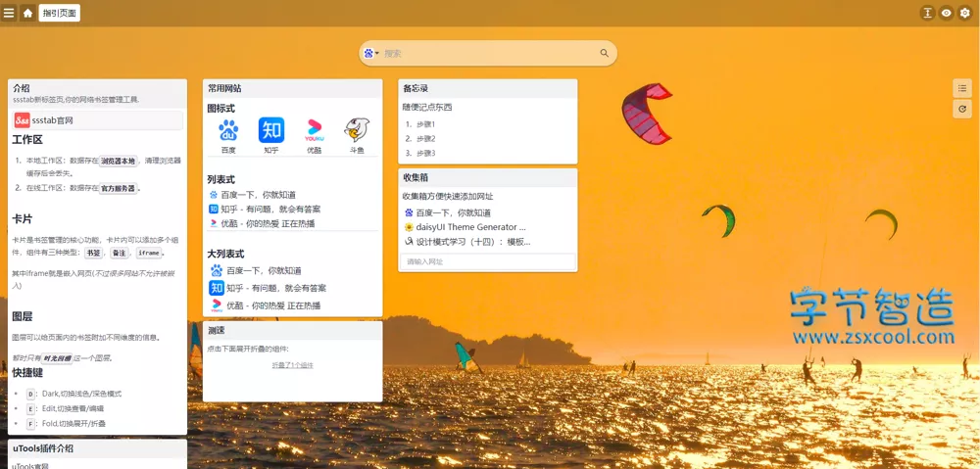Click the 列表式 section heading
The height and width of the screenshot is (469, 980).
[221, 180]
